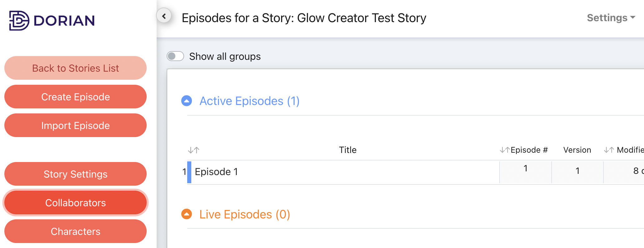Go back to Stories List

tap(76, 68)
